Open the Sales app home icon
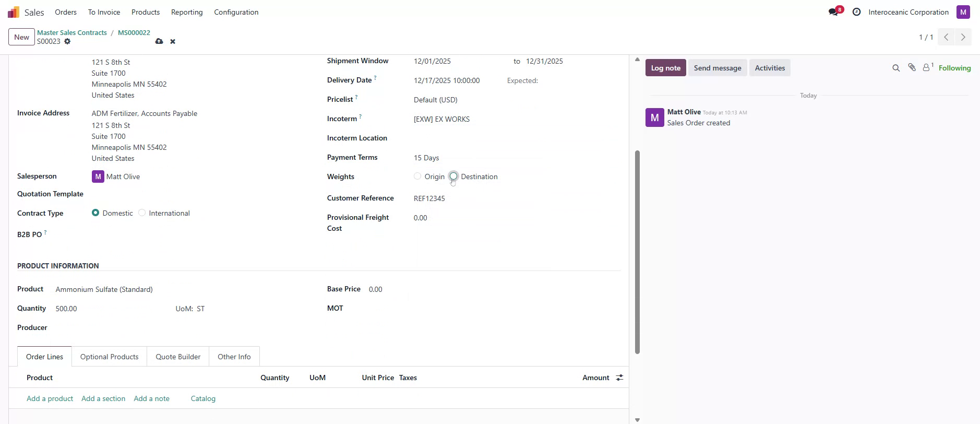 pos(14,12)
